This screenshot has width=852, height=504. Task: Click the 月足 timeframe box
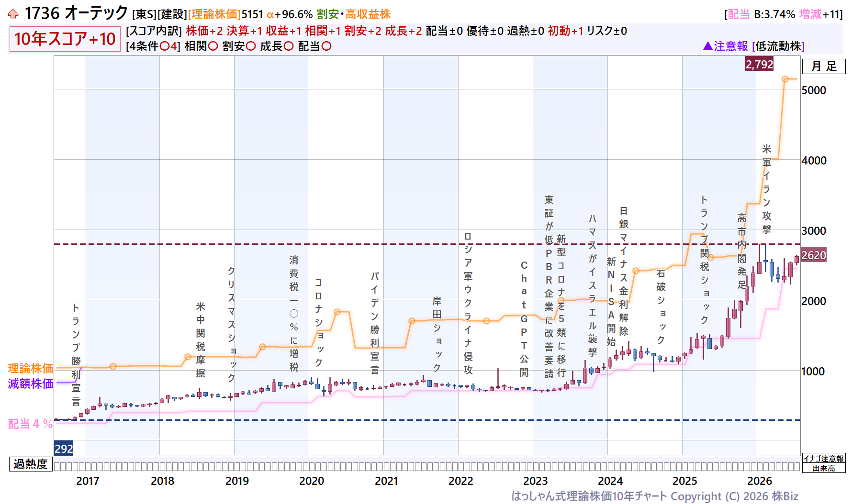(824, 66)
